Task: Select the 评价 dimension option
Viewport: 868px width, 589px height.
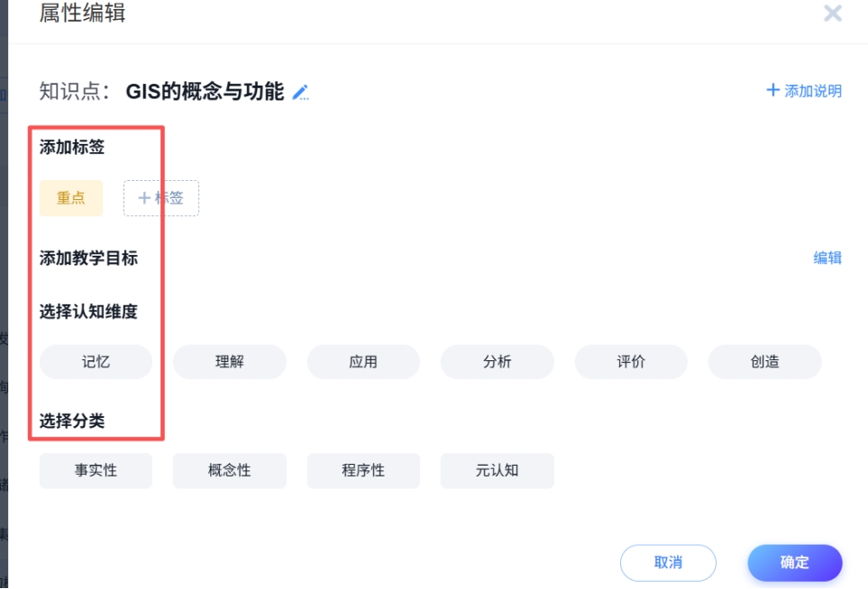Action: point(631,362)
